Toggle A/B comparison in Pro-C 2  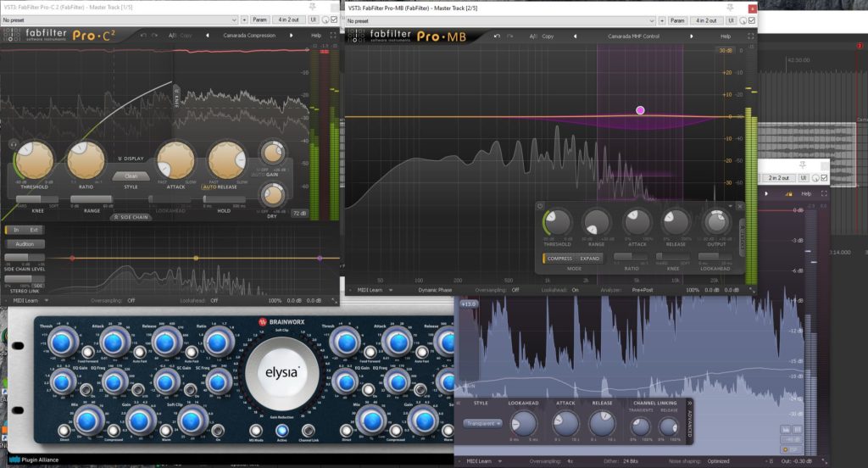[x=172, y=36]
